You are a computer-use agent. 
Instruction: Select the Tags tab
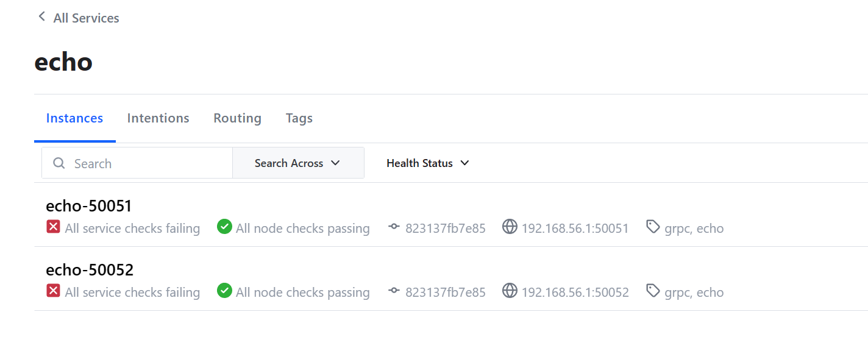click(299, 118)
